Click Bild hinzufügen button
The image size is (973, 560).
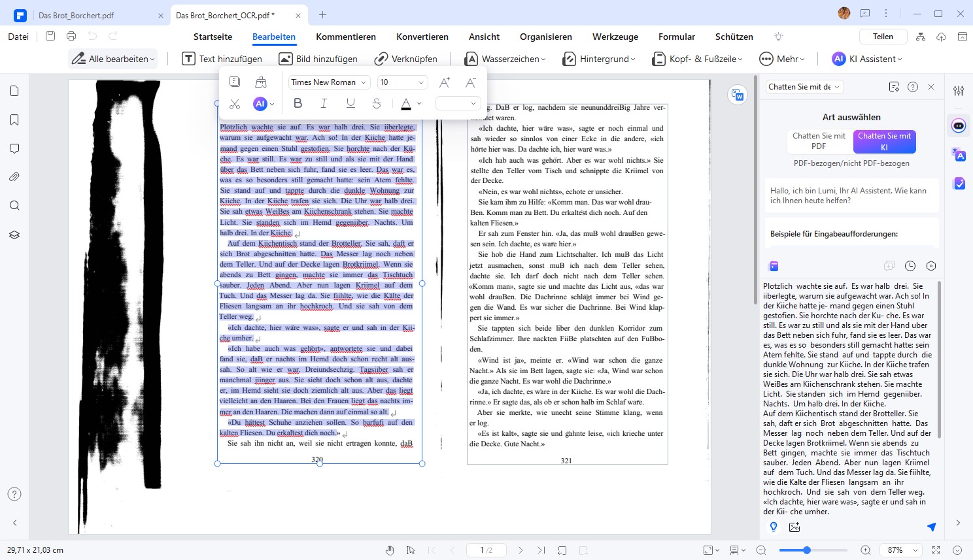click(318, 59)
